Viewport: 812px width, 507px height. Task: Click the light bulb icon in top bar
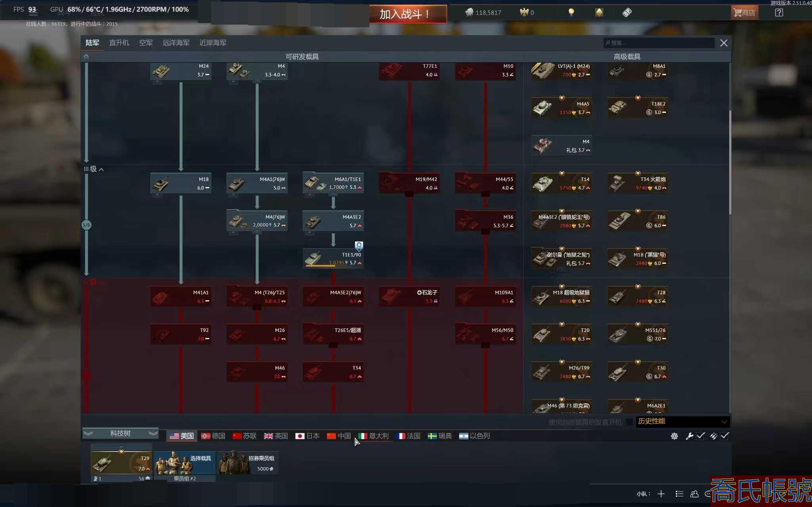571,12
